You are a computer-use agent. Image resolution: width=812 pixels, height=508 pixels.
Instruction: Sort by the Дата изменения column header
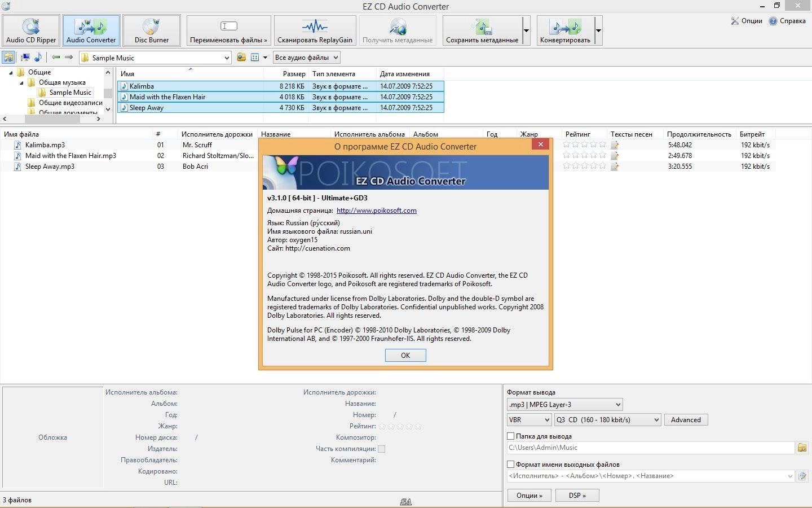point(410,74)
